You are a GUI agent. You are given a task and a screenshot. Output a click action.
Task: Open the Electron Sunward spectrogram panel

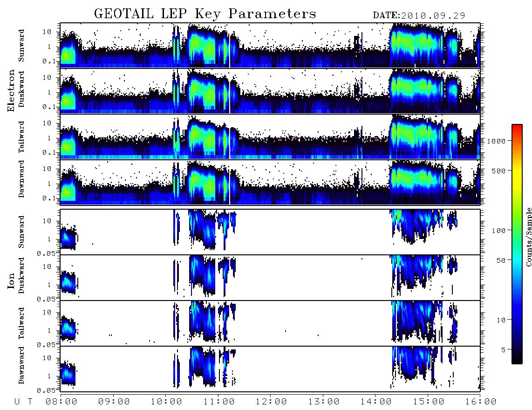(270, 45)
